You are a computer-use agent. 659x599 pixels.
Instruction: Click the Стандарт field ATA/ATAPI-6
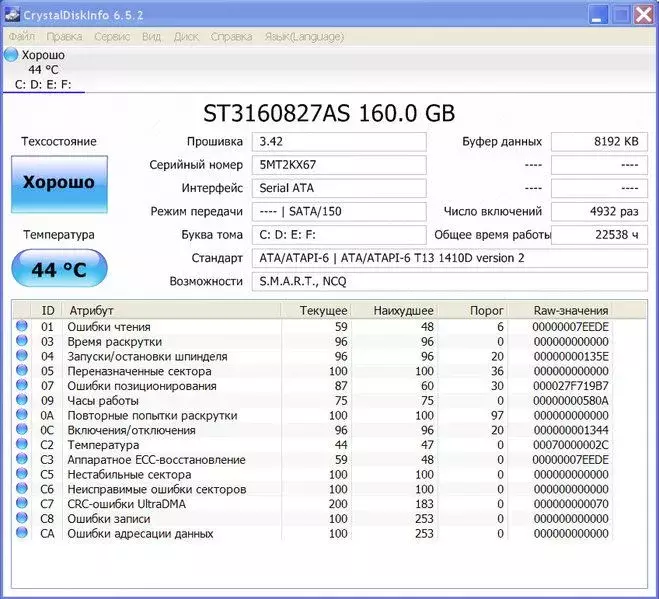click(x=450, y=258)
